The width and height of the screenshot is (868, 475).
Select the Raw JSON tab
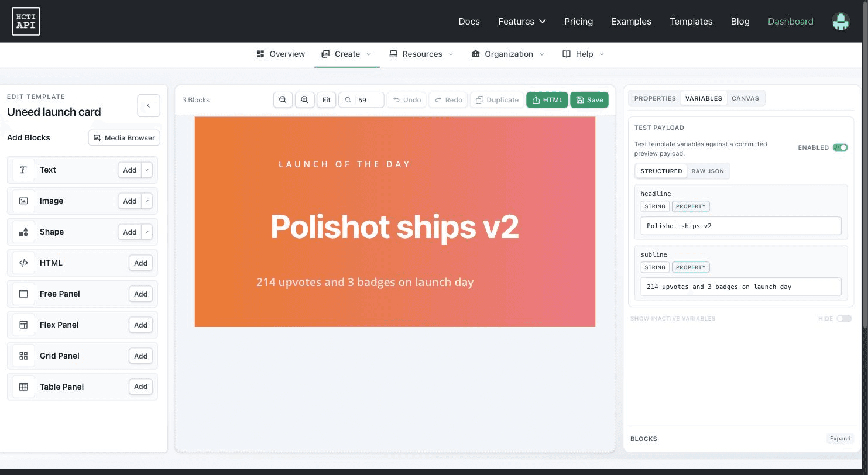(708, 171)
